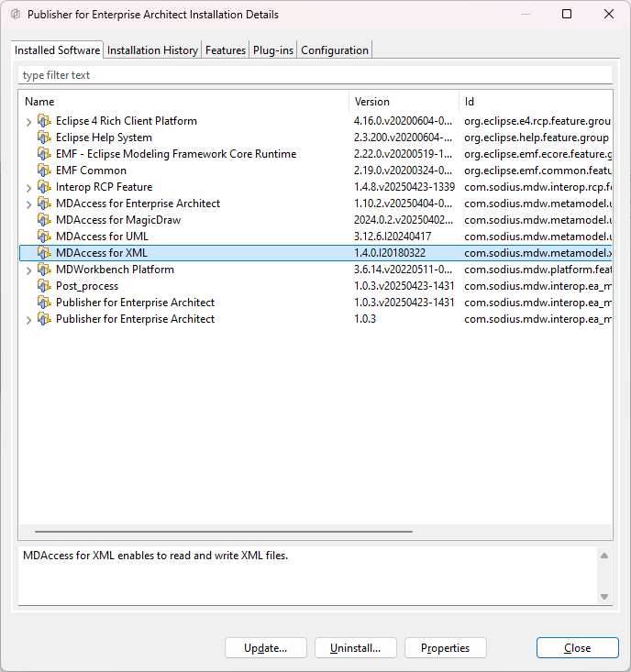Click the MDAccess for MagicDraw icon
Viewport: 631px width, 672px height.
tap(44, 220)
